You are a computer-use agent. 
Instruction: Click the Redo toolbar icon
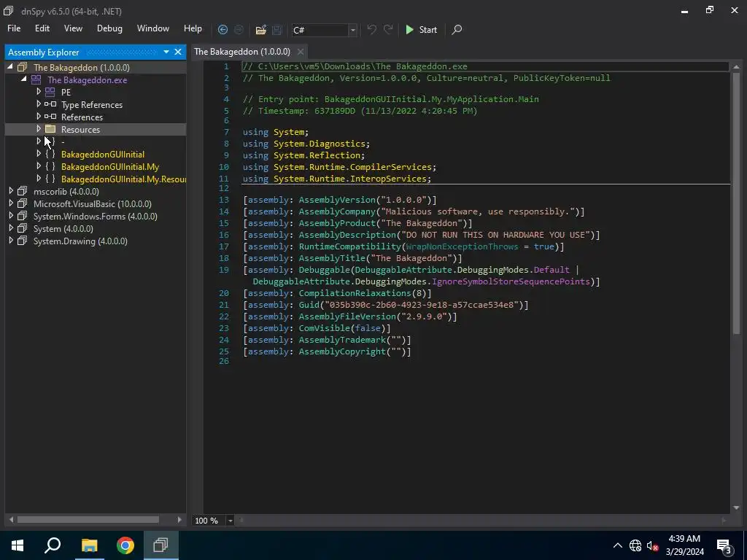(388, 29)
